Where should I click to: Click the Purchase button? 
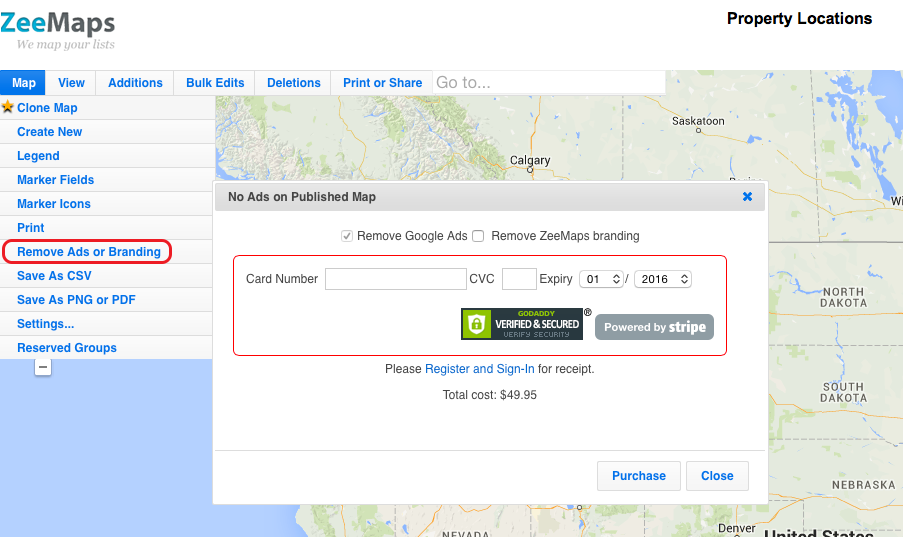pos(638,476)
